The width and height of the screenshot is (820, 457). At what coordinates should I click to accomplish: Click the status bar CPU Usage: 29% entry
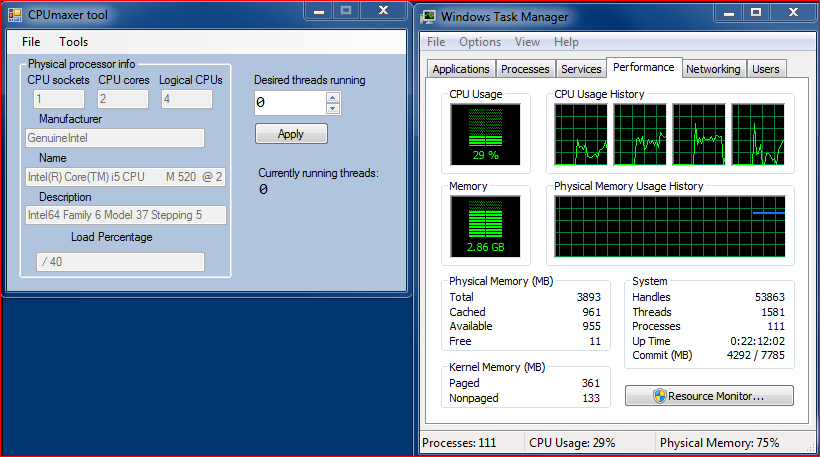572,443
